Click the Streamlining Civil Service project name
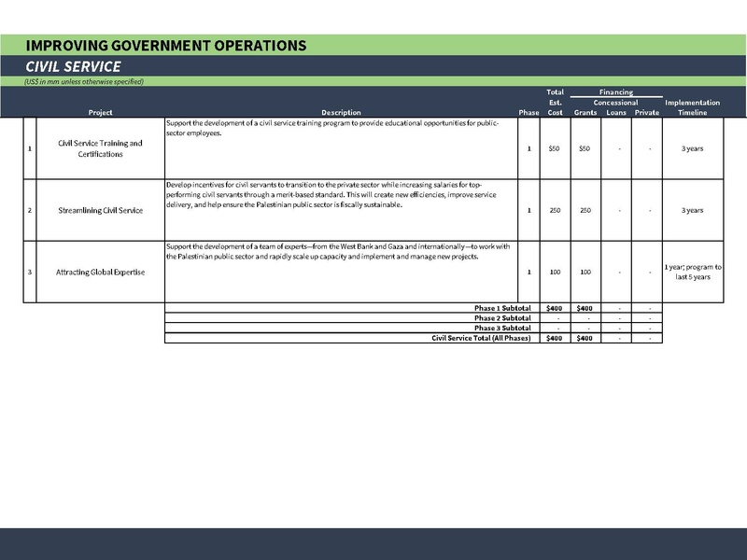The height and width of the screenshot is (560, 747). [x=100, y=210]
